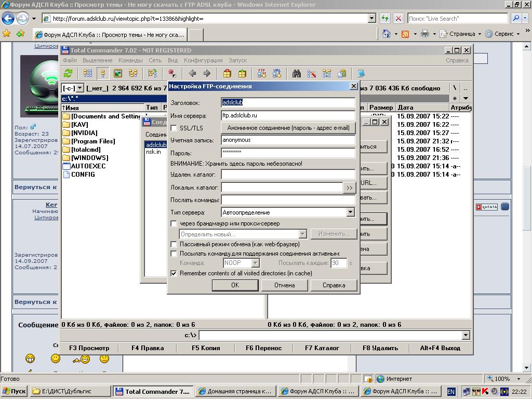The width and height of the screenshot is (532, 399).
Task: Uncheck Remember contents of all visited directories
Action: point(174,273)
